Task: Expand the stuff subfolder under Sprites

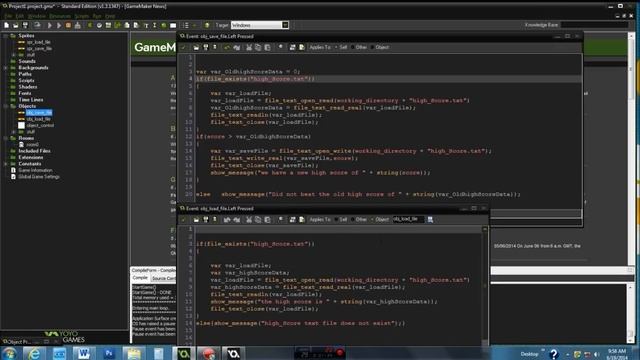Action: (14, 55)
